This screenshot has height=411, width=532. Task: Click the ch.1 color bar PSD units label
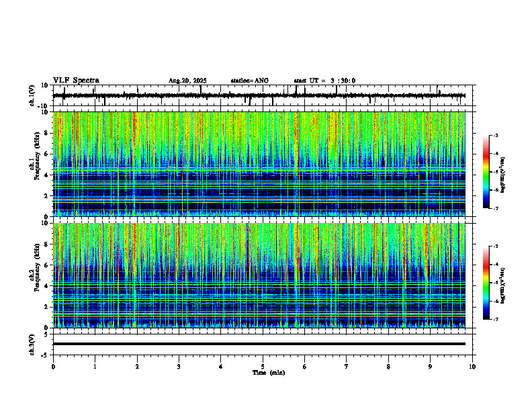coord(503,175)
